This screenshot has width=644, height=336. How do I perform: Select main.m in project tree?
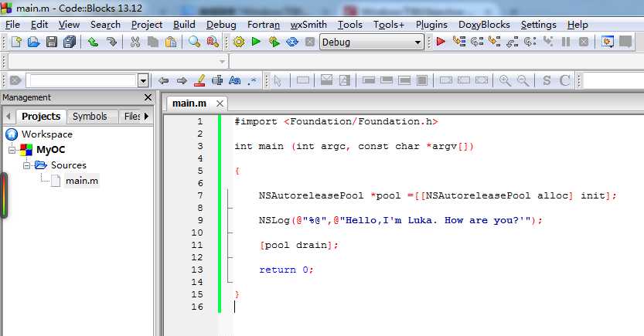[82, 181]
